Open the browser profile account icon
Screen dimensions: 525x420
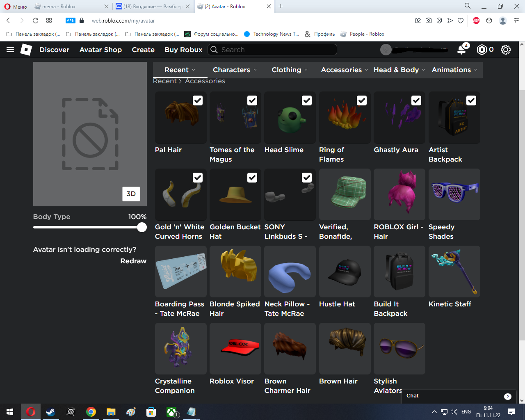tap(503, 21)
